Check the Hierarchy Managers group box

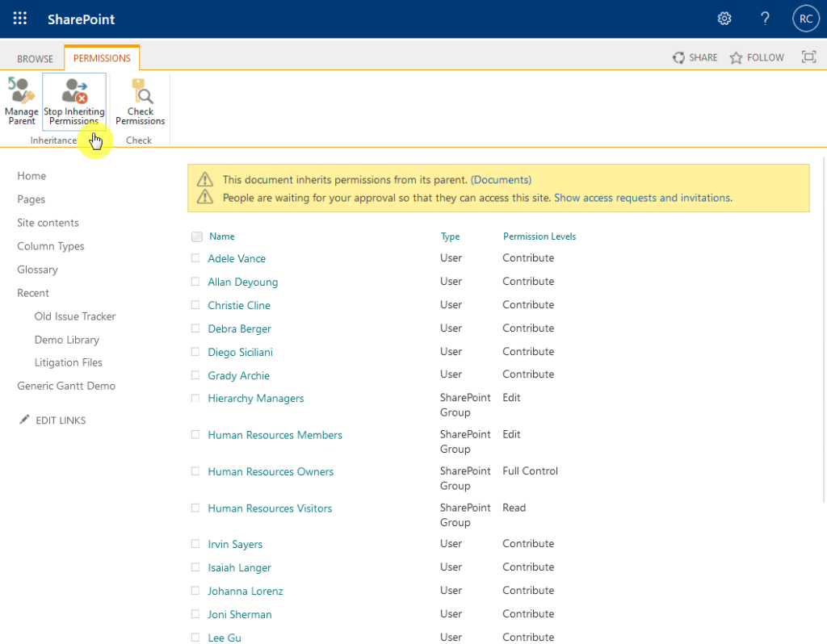(195, 398)
